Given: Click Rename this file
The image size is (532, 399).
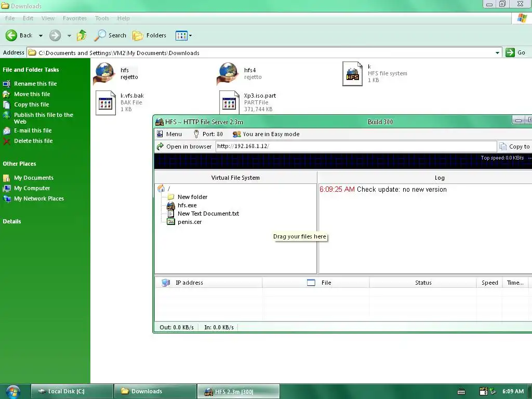Looking at the screenshot, I should click(35, 84).
